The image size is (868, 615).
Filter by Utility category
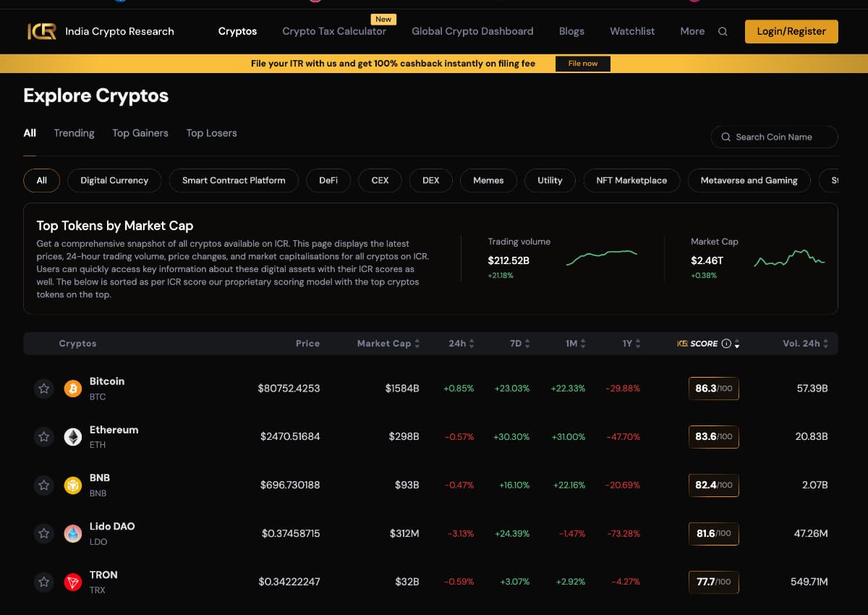coord(550,180)
